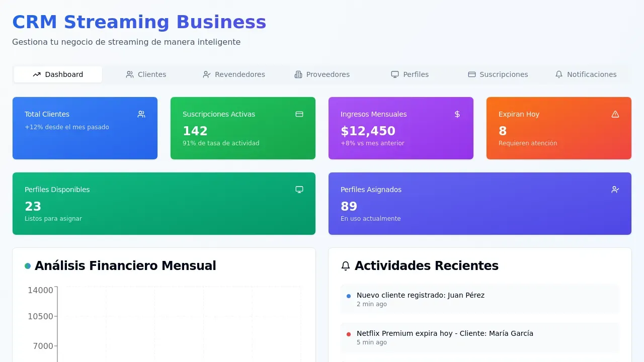Click the monitor icon on Perfiles Disponibles card
The height and width of the screenshot is (362, 644).
tap(299, 190)
